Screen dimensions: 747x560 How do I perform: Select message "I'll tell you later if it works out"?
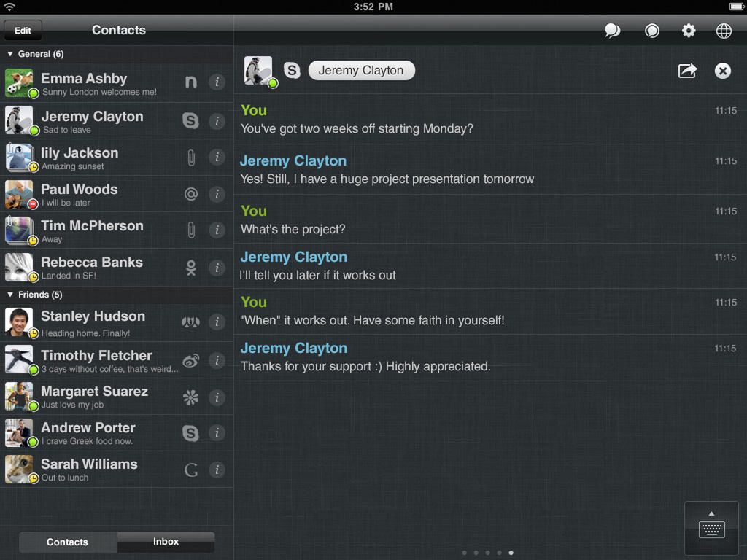click(318, 275)
